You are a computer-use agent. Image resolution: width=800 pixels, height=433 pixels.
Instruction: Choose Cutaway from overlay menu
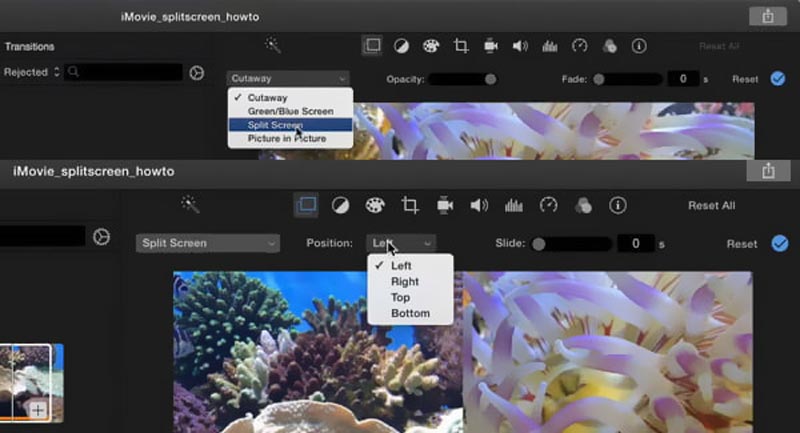[x=290, y=97]
